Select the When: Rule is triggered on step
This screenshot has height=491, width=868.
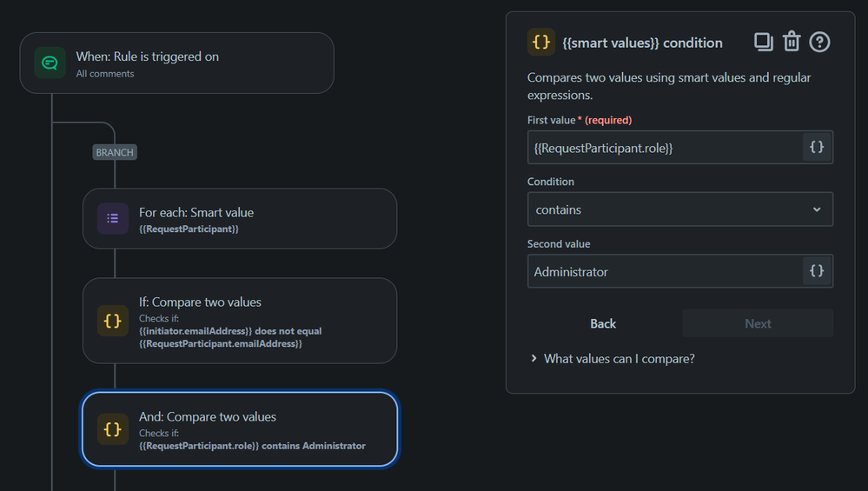pos(176,63)
